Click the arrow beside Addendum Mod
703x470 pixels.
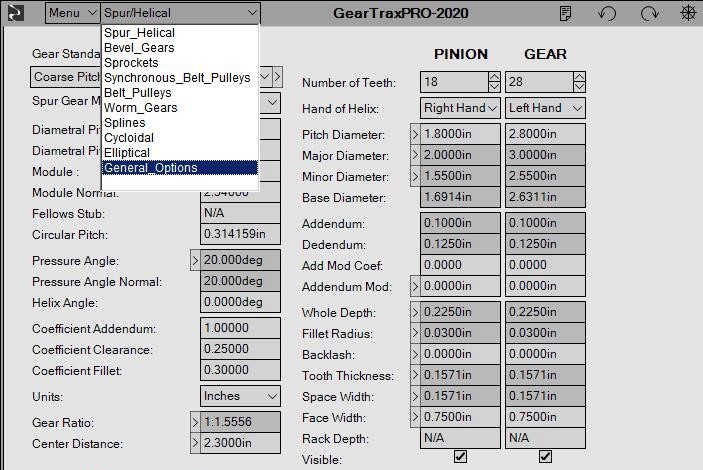[x=415, y=286]
